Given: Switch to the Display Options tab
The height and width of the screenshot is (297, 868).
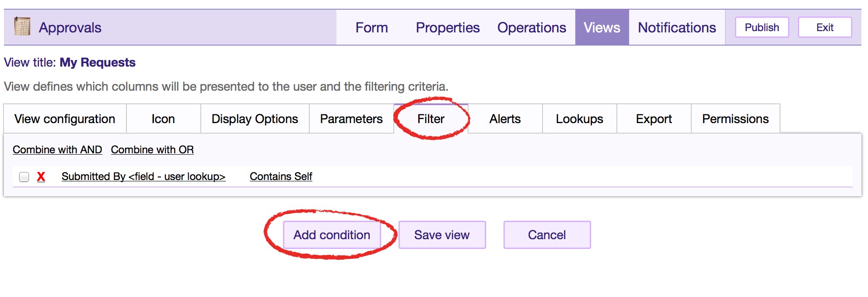Looking at the screenshot, I should click(255, 119).
